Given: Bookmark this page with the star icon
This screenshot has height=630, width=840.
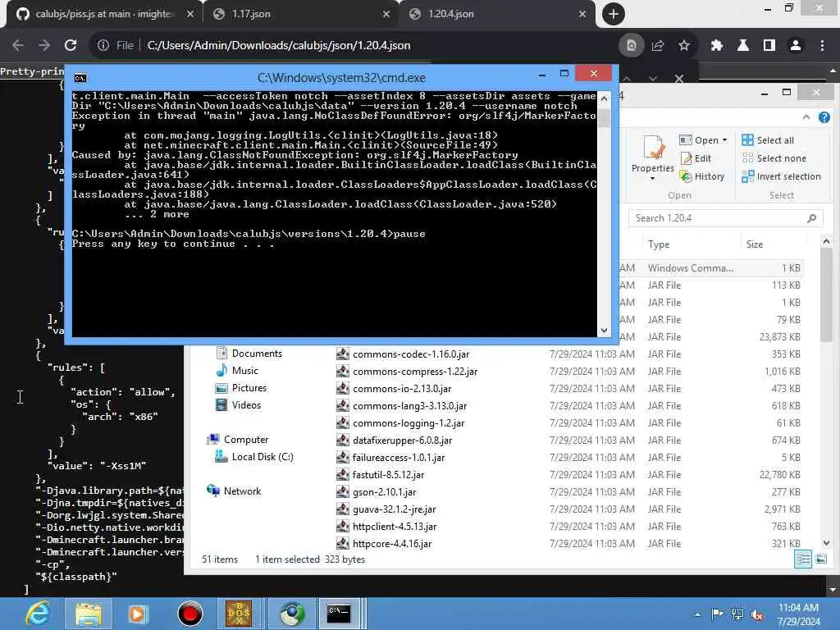Looking at the screenshot, I should point(684,46).
